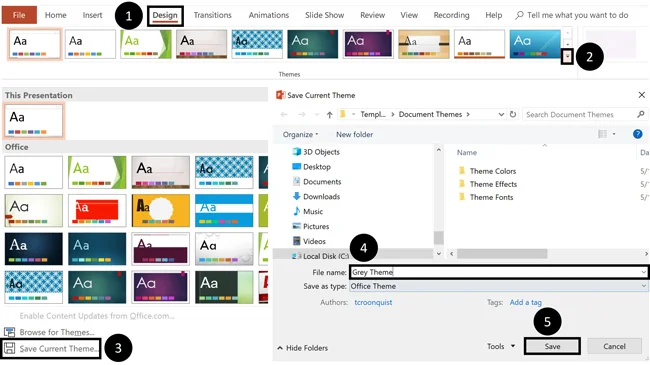Sort by the Name column header
650x365 pixels.
(x=467, y=153)
